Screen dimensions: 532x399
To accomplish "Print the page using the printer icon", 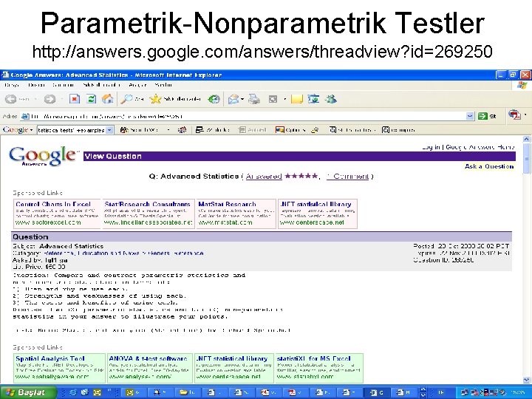I will pyautogui.click(x=253, y=99).
